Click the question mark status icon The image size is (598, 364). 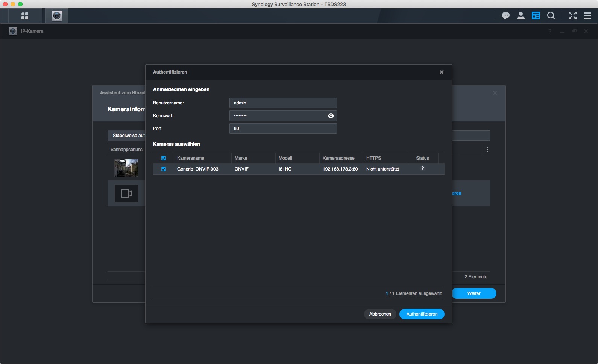pos(423,169)
